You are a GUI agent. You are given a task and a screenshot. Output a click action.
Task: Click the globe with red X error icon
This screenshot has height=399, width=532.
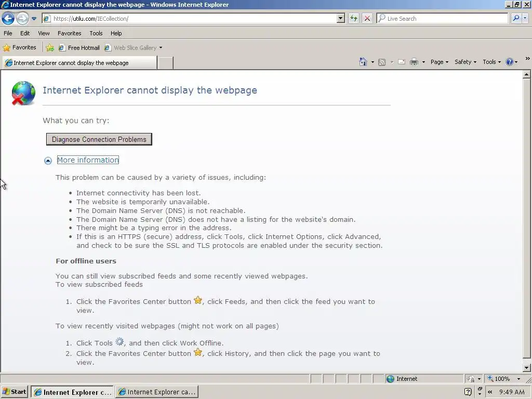pyautogui.click(x=23, y=94)
